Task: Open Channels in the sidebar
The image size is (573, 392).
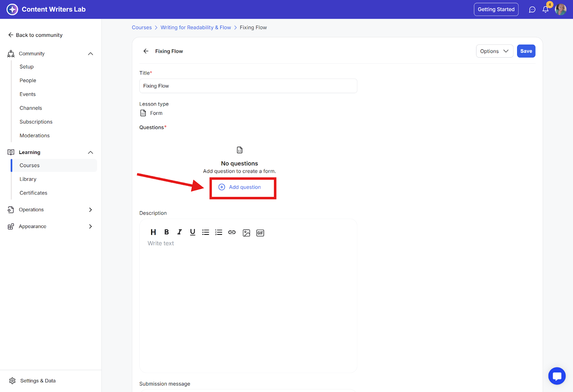Action: (31, 108)
